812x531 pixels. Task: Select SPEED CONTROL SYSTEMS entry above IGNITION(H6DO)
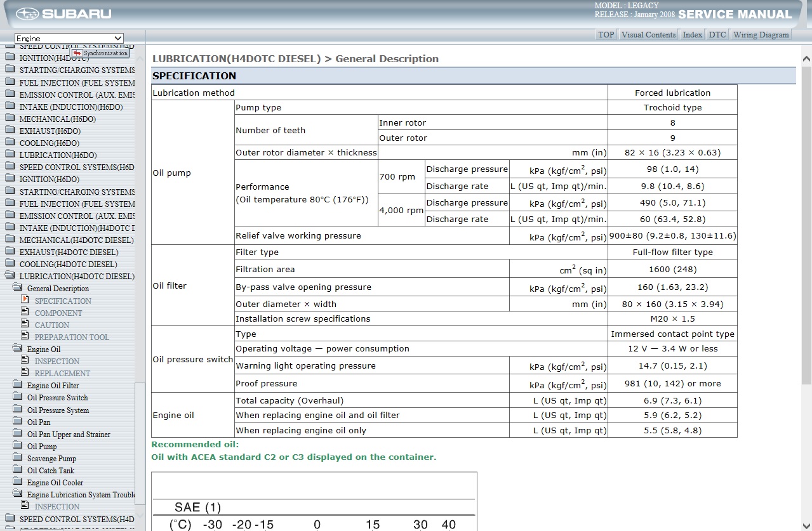[x=77, y=167]
